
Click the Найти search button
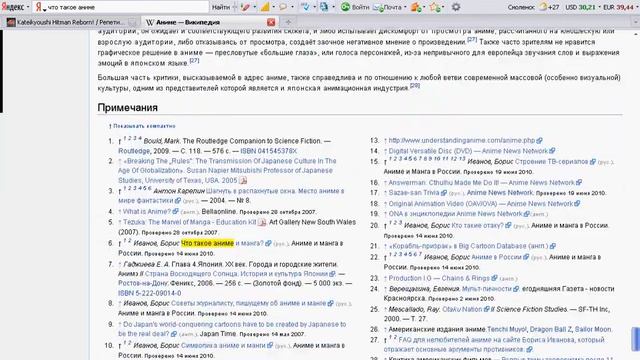(221, 7)
